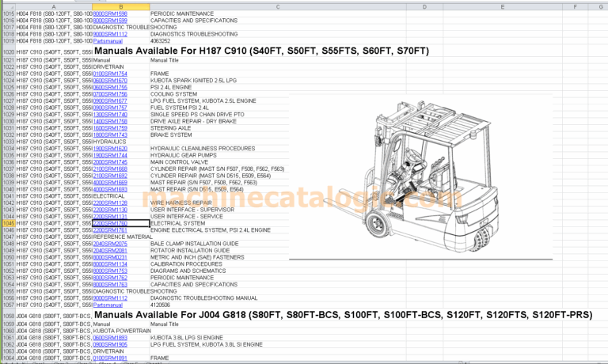Open the 2200SRM1761 engine electrical system link

[x=110, y=230]
